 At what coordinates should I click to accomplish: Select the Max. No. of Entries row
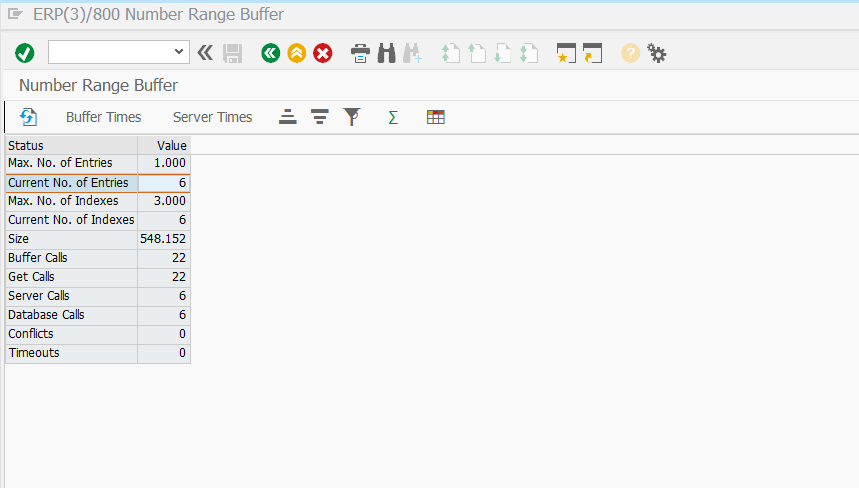click(x=98, y=163)
